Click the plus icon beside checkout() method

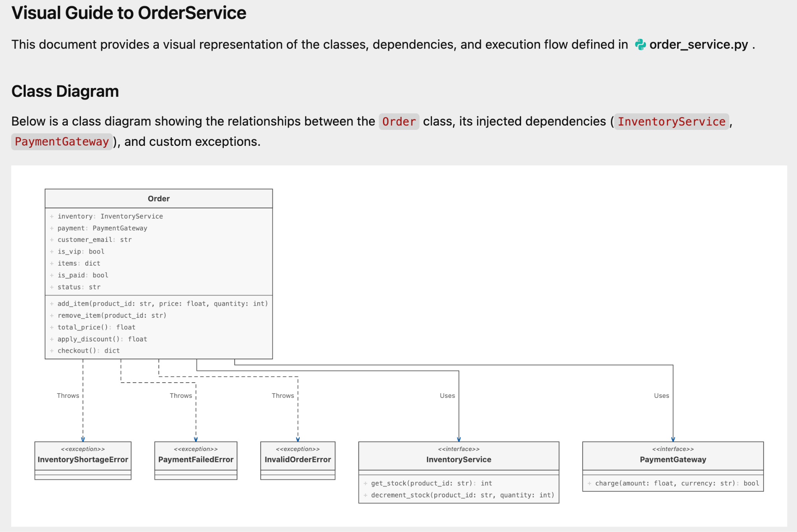52,351
